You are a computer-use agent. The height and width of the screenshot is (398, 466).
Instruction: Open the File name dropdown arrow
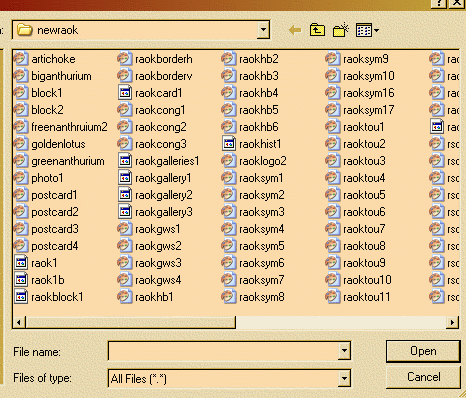[x=344, y=351]
